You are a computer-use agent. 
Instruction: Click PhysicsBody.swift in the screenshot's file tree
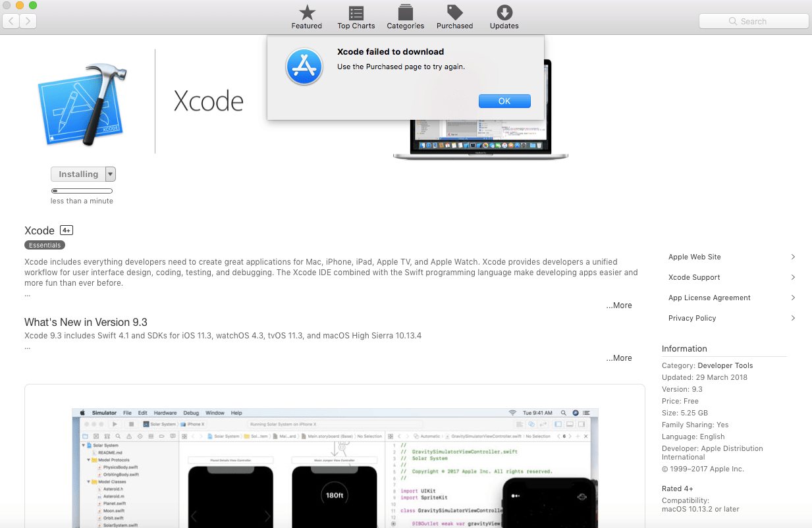pos(121,467)
